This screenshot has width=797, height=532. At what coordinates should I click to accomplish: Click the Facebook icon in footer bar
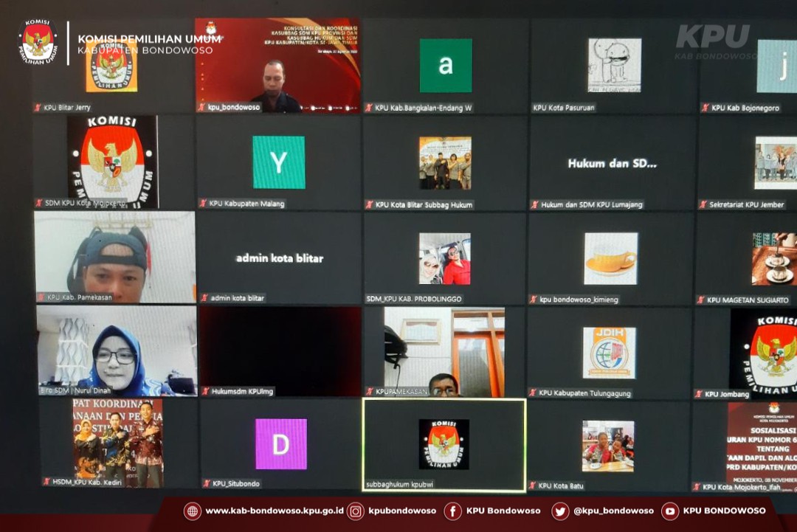pyautogui.click(x=452, y=511)
